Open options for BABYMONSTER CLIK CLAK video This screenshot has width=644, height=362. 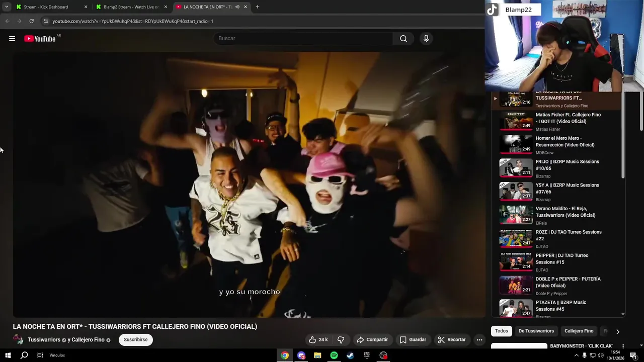point(623,346)
